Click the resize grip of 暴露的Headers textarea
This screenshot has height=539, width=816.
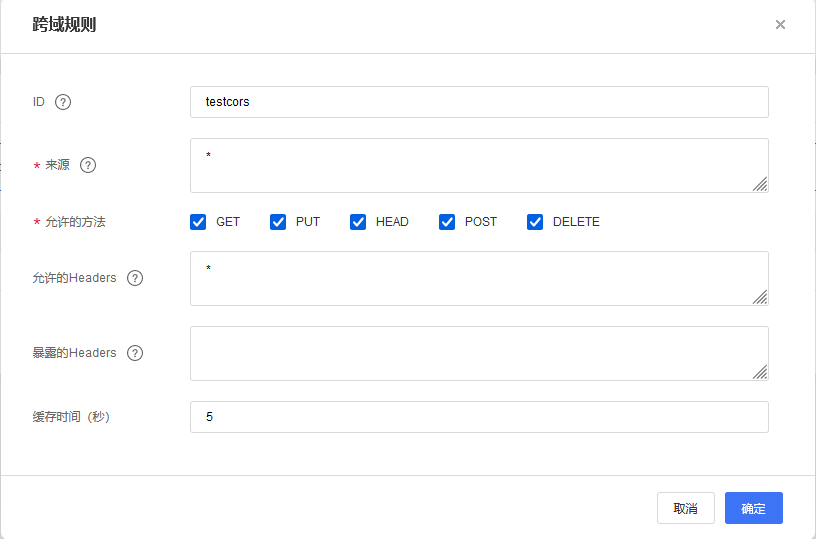(760, 372)
